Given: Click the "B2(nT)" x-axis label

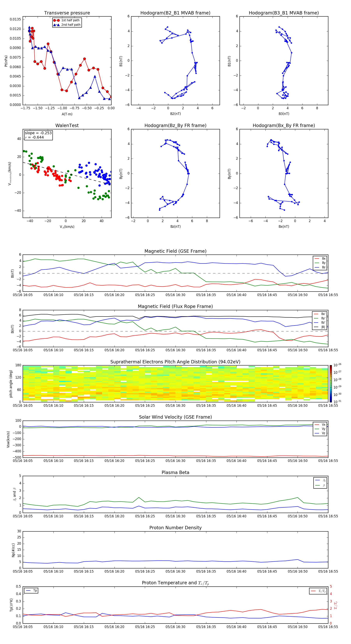Looking at the screenshot, I should 175,114.
